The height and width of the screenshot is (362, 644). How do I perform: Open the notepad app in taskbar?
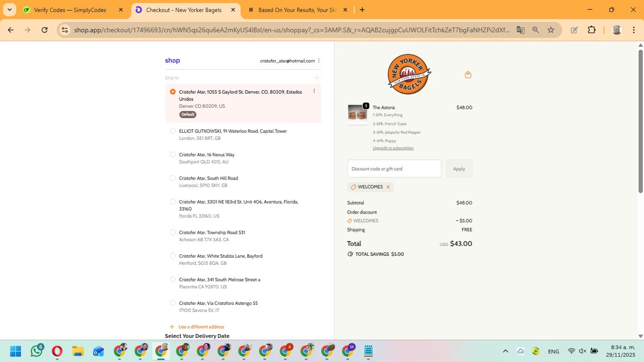pyautogui.click(x=368, y=351)
